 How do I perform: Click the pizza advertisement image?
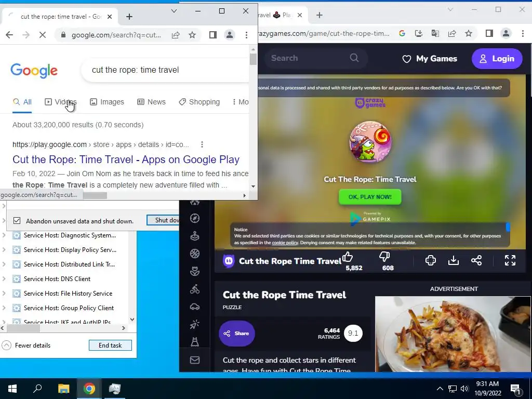coord(453,334)
